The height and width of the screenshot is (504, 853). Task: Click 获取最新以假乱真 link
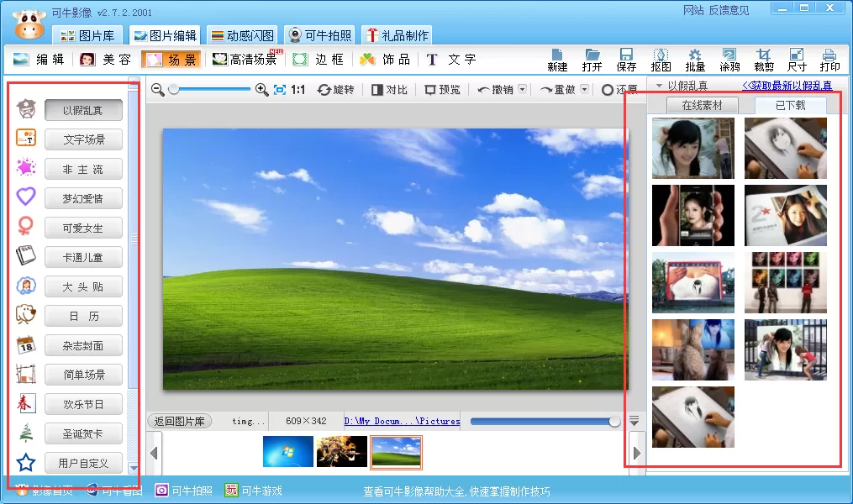pos(787,86)
